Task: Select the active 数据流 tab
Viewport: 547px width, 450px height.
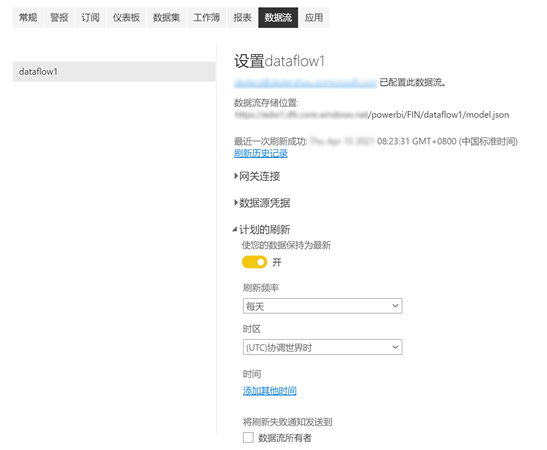Action: click(x=278, y=17)
